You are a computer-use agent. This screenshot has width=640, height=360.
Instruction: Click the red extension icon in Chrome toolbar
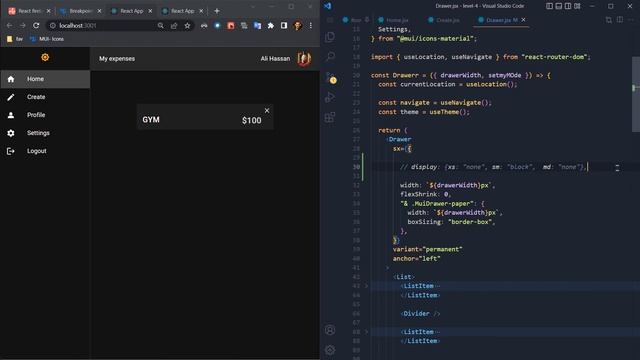click(x=231, y=25)
